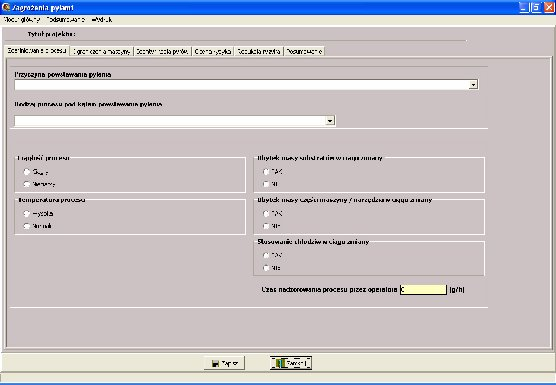Viewport: 556px width, 385px height.
Task: Maximize the Zagrożenia pyłami window
Action: coord(536,7)
